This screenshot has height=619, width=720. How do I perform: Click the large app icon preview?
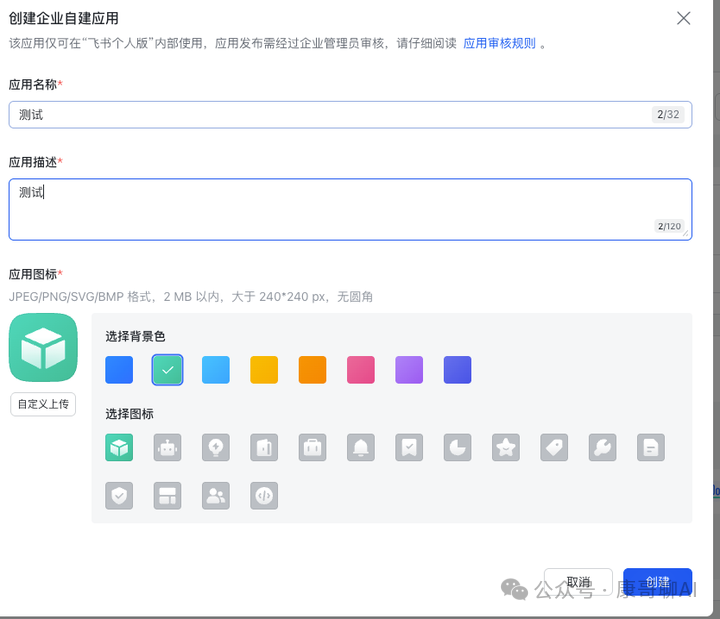43,348
